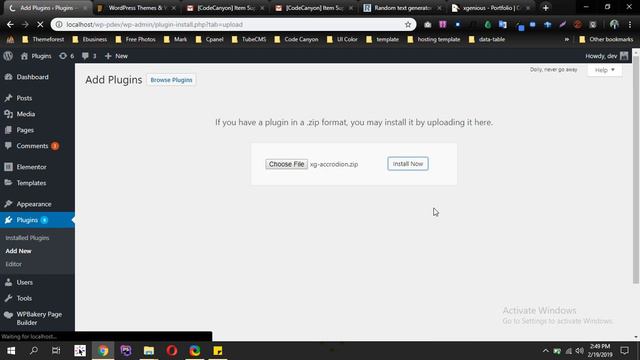Click the page vertical scrollbar
The height and width of the screenshot is (360, 640).
tap(636, 169)
